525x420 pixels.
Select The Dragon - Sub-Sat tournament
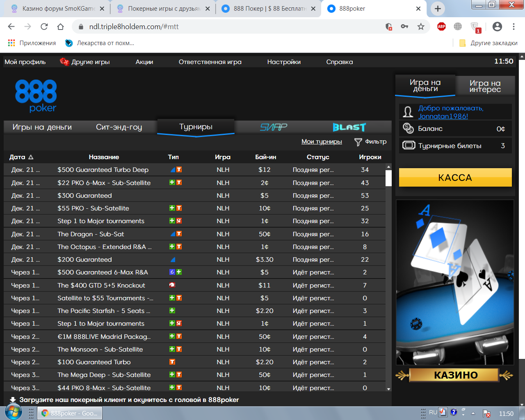tap(195, 234)
